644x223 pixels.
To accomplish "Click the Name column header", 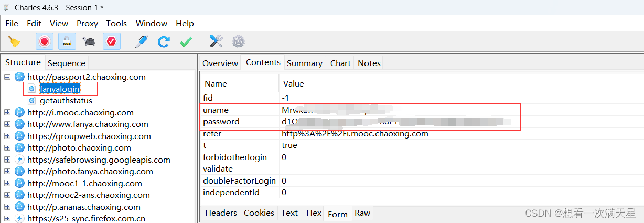I will pos(216,83).
